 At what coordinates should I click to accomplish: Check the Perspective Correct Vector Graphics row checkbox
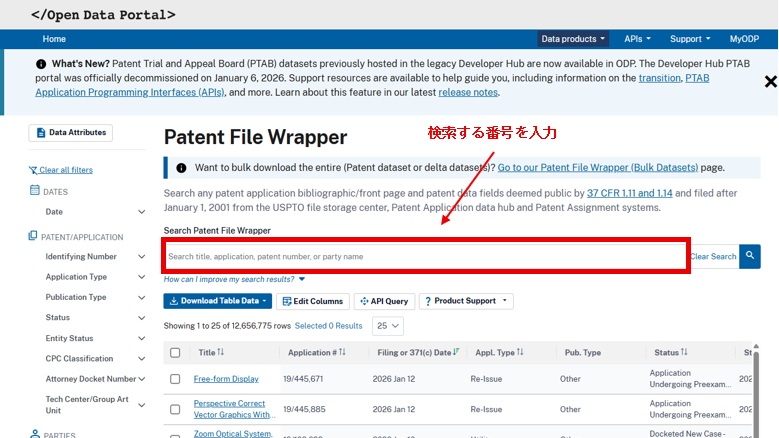(x=175, y=409)
